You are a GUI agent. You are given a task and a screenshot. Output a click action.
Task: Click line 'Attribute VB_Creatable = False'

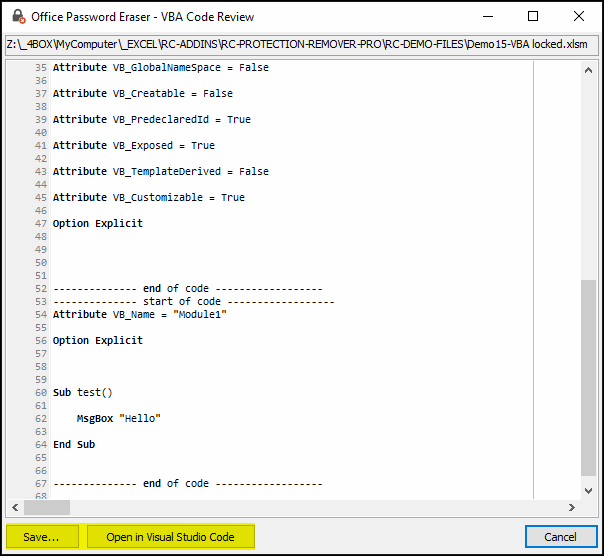pyautogui.click(x=143, y=94)
